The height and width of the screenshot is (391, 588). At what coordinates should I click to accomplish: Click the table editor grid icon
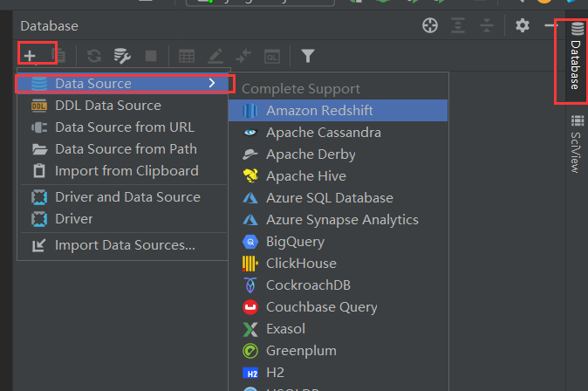tap(187, 56)
